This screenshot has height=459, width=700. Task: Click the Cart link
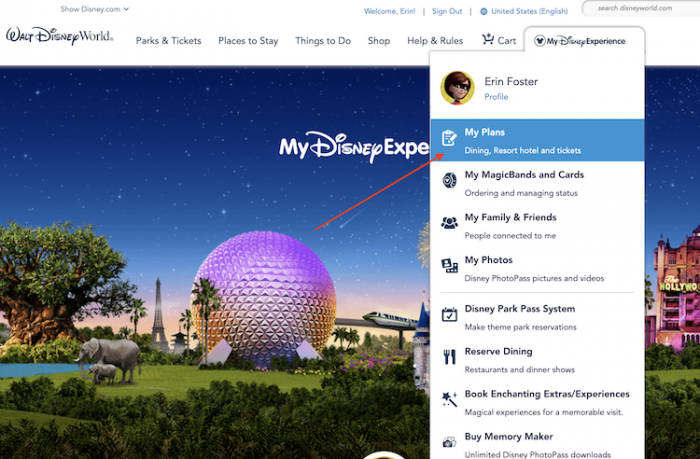coord(506,41)
